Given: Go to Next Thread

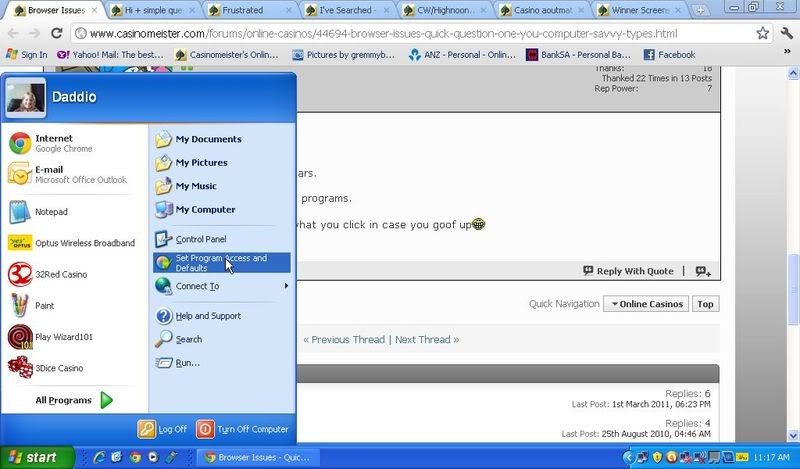Looking at the screenshot, I should (427, 339).
